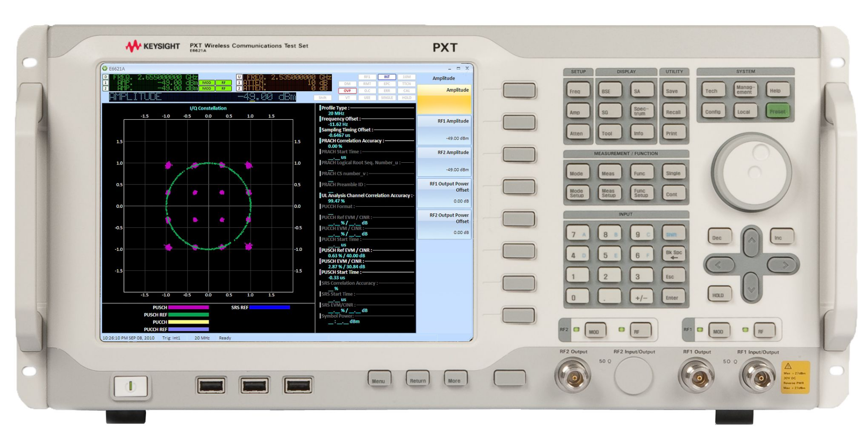Click the INT reference indicator on screen
Image resolution: width=868 pixels, height=434 pixels.
point(387,77)
